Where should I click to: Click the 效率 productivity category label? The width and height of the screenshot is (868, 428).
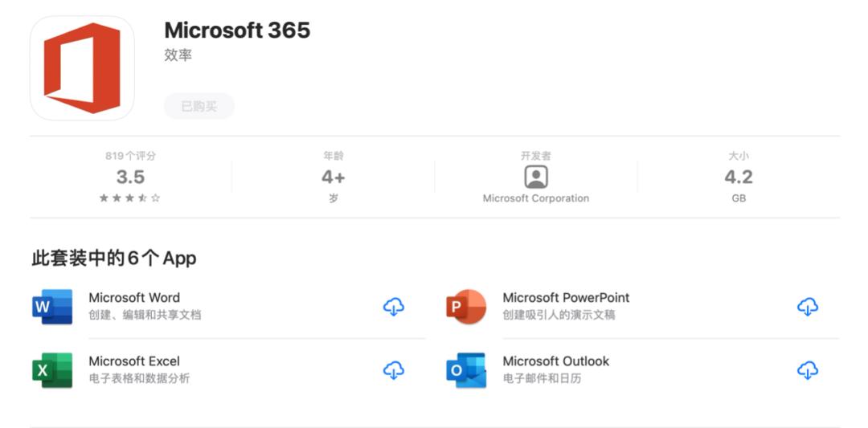pos(178,55)
